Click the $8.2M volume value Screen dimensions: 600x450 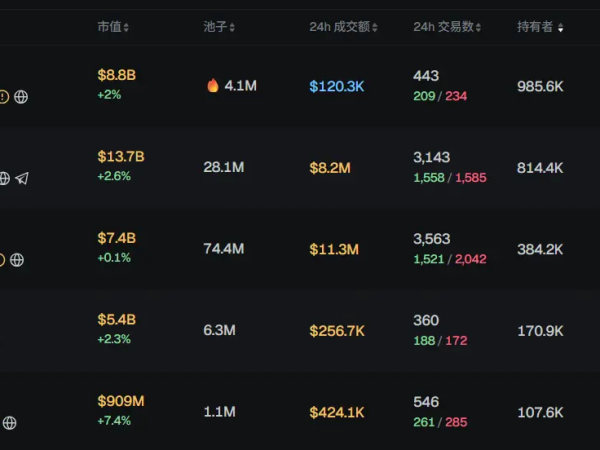(x=330, y=168)
